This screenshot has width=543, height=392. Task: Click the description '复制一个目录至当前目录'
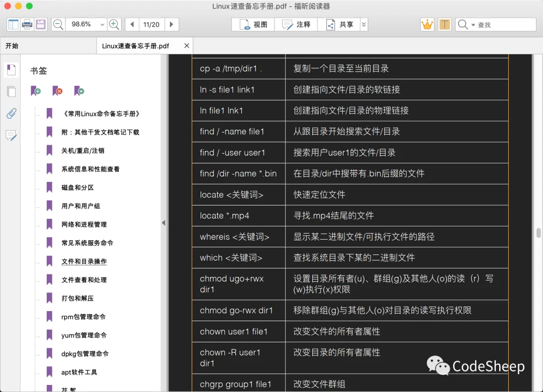pos(341,68)
